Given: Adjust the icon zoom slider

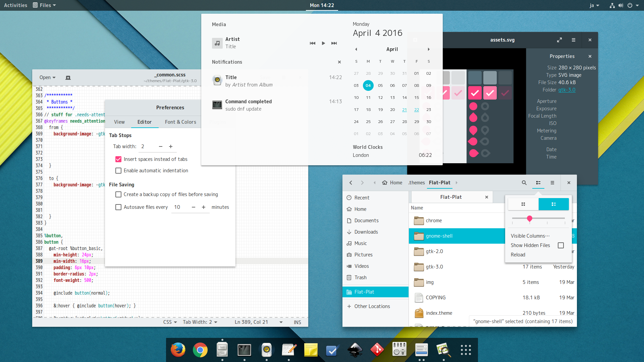Looking at the screenshot, I should (x=530, y=219).
